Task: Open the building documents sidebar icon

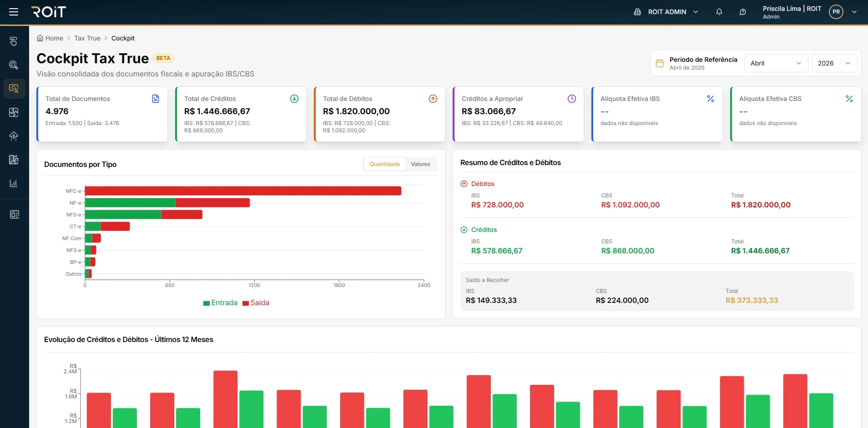Action: point(14,160)
